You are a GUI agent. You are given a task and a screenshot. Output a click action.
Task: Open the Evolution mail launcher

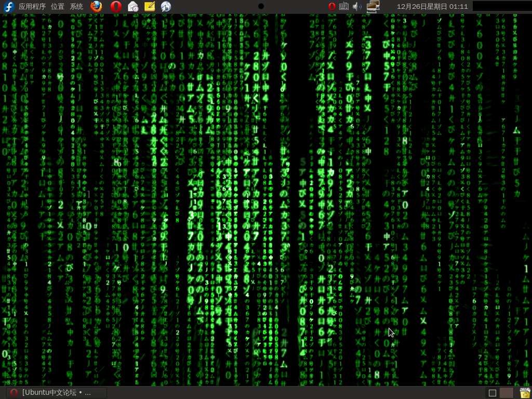pyautogui.click(x=133, y=6)
